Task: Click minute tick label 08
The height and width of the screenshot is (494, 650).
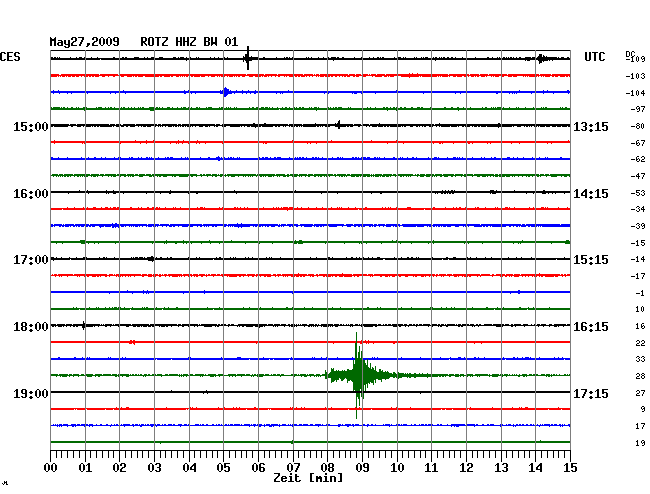Action: (x=327, y=468)
